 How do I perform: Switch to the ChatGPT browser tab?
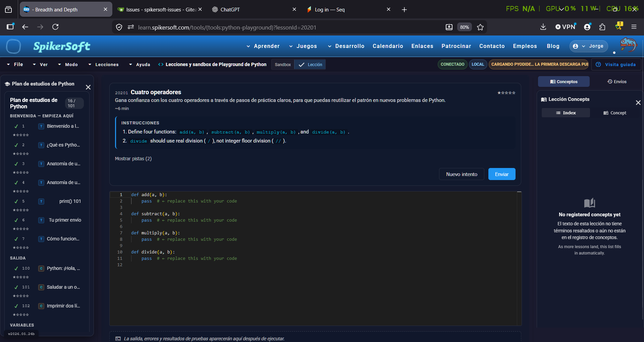(255, 9)
